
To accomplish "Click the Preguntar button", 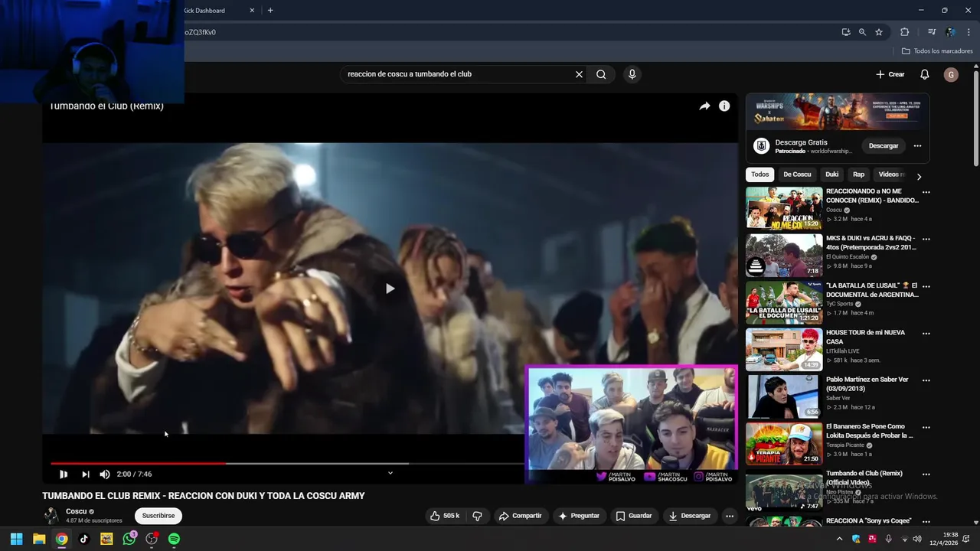I will pos(579,516).
